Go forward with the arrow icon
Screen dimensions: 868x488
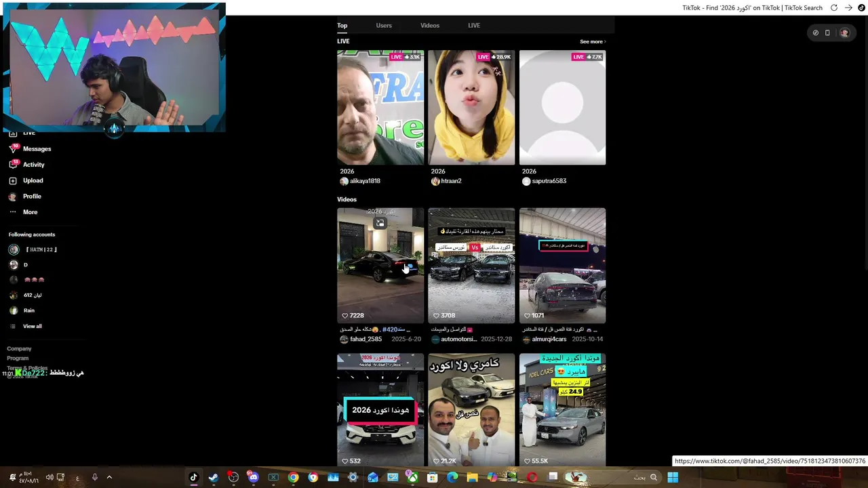point(848,7)
